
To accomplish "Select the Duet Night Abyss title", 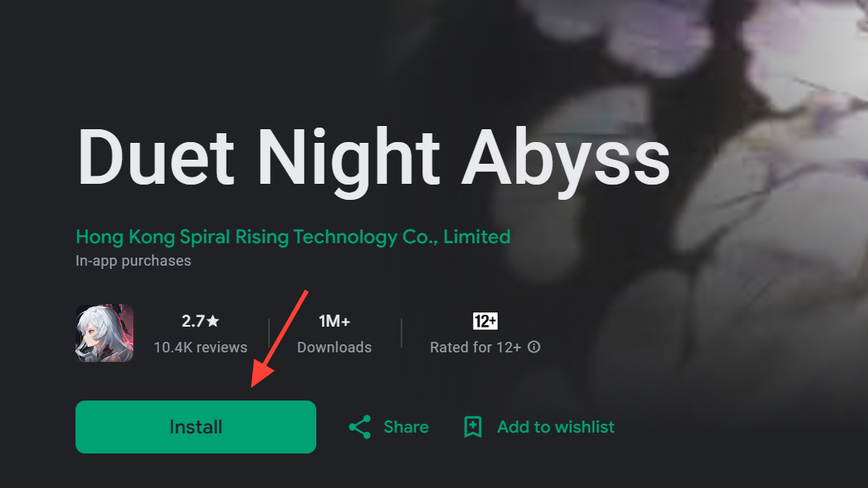I will pos(373,156).
